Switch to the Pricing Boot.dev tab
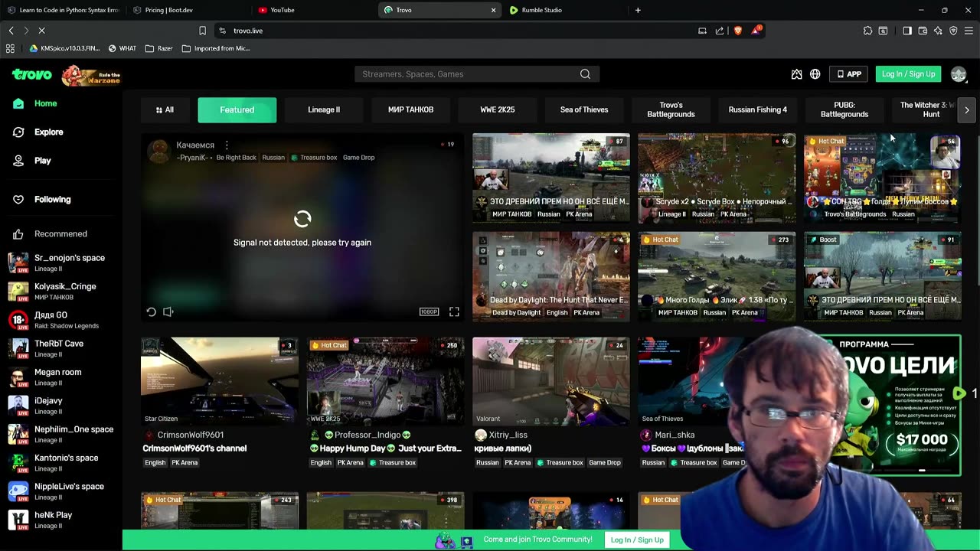The width and height of the screenshot is (980, 551). coord(188,10)
